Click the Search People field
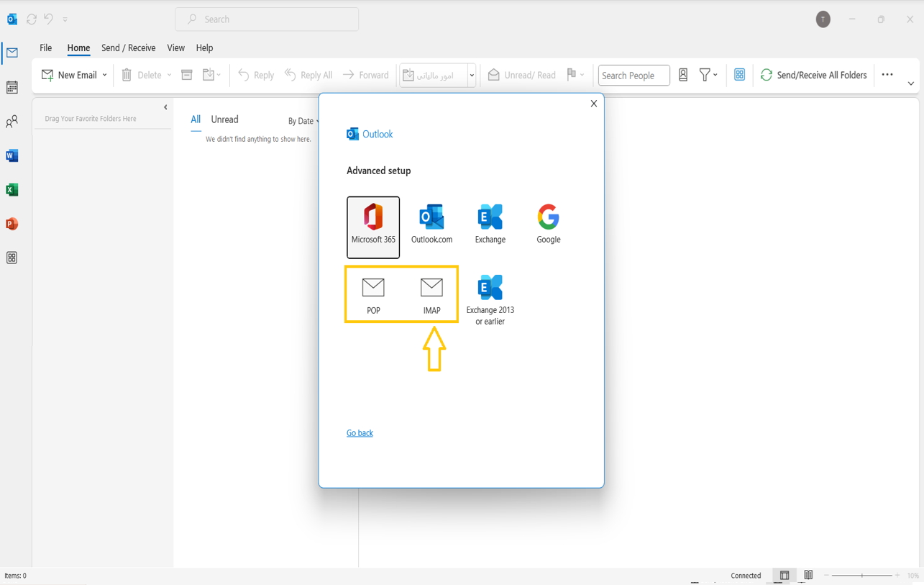 coord(633,75)
